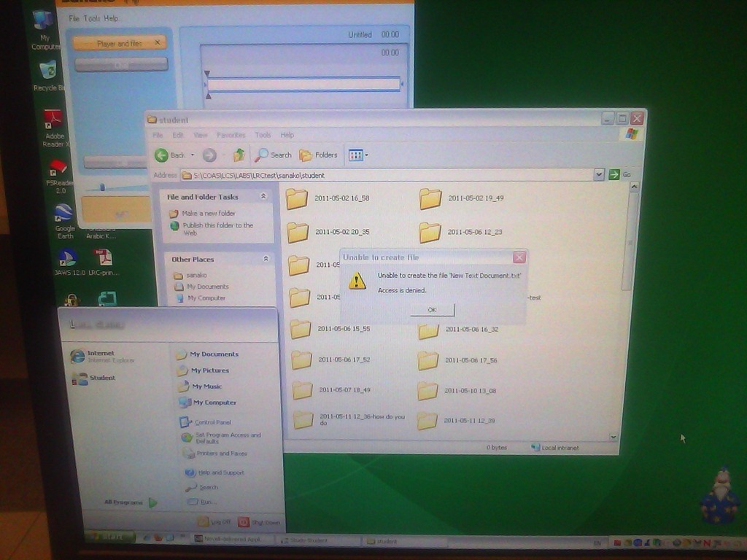Open the Favorites menu in Explorer
This screenshot has height=560, width=747.
(x=231, y=135)
